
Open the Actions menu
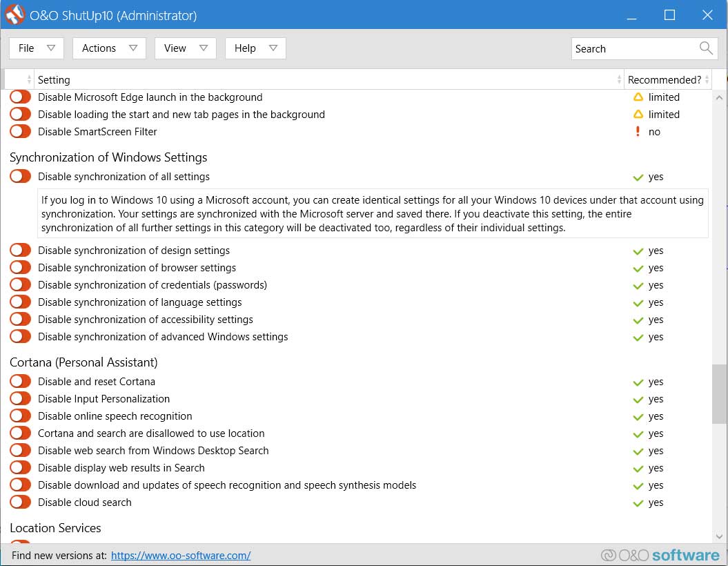(109, 48)
